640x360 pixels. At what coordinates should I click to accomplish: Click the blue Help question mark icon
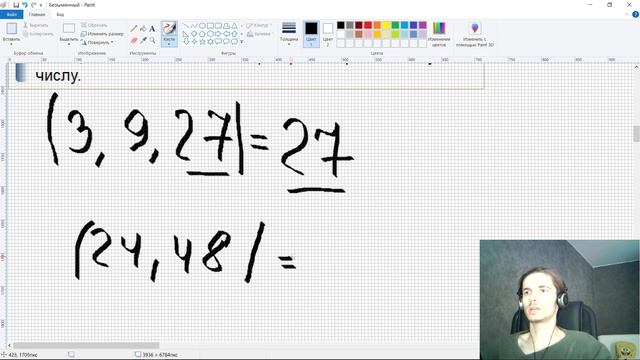(x=635, y=14)
